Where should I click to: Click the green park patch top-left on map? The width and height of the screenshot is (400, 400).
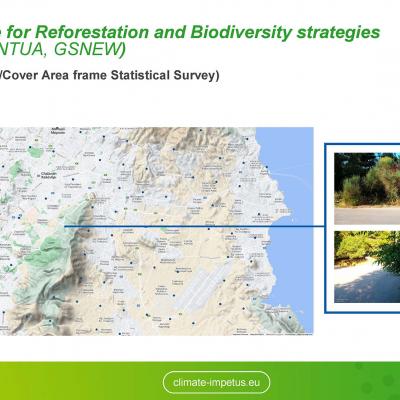[34, 152]
